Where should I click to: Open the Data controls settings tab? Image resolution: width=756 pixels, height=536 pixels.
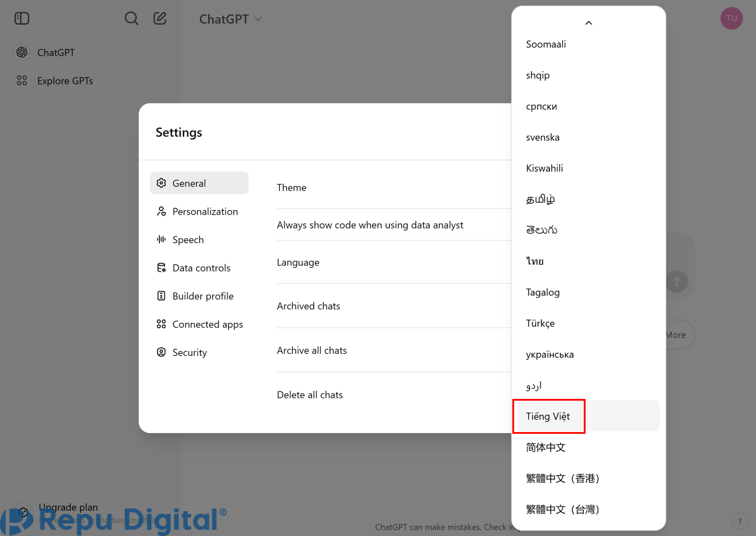[199, 268]
